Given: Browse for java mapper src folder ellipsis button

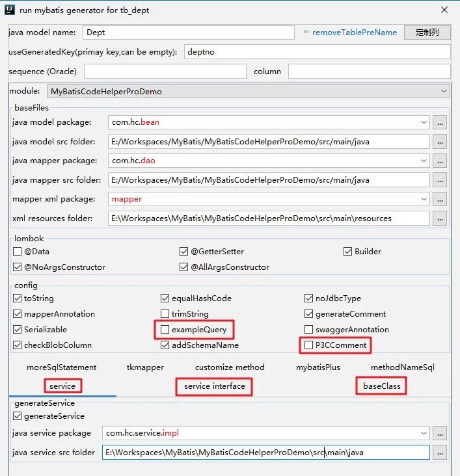Looking at the screenshot, I should click(x=440, y=180).
